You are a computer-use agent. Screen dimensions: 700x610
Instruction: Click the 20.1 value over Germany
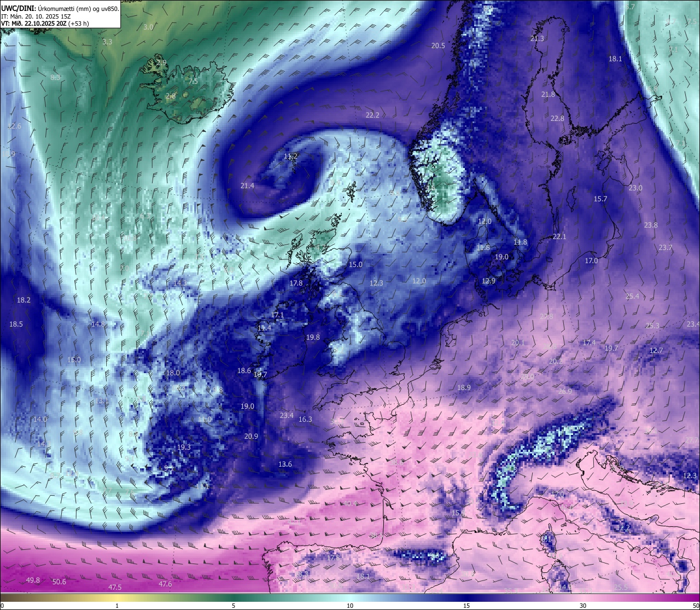click(517, 342)
